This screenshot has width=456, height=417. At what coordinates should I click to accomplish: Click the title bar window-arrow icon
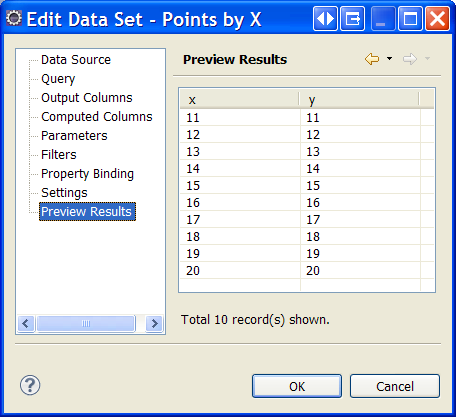coord(352,19)
